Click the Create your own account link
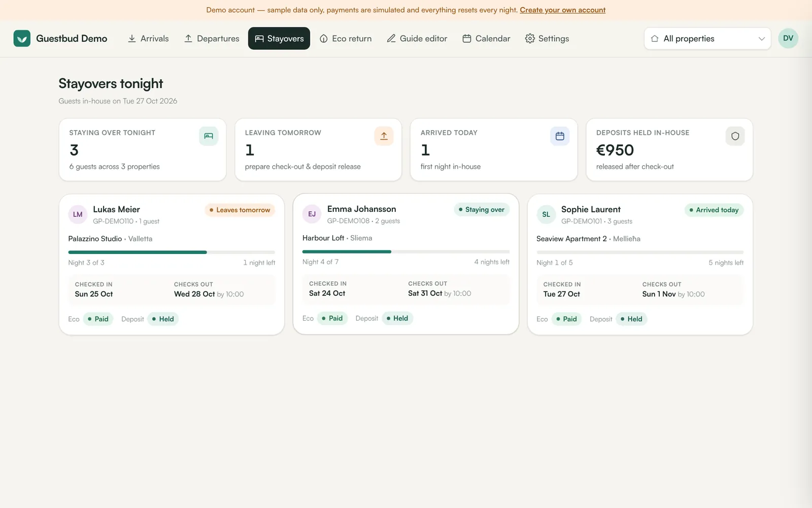This screenshot has width=812, height=508. pos(563,10)
